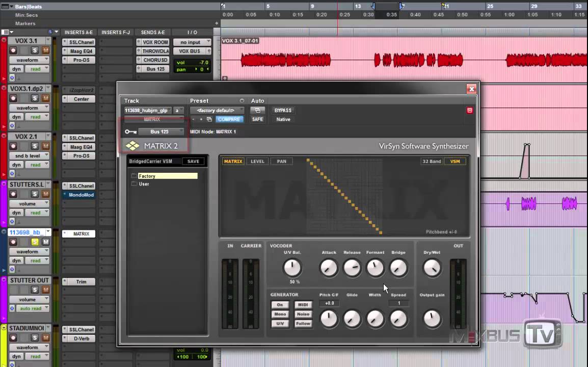Enable automation SAFE mode
Screen dimensions: 588x367
point(258,119)
